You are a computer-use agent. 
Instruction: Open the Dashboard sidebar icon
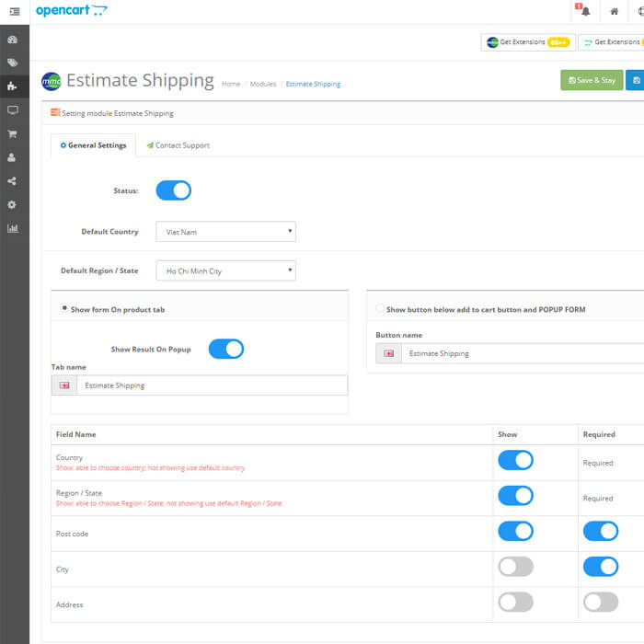click(13, 40)
